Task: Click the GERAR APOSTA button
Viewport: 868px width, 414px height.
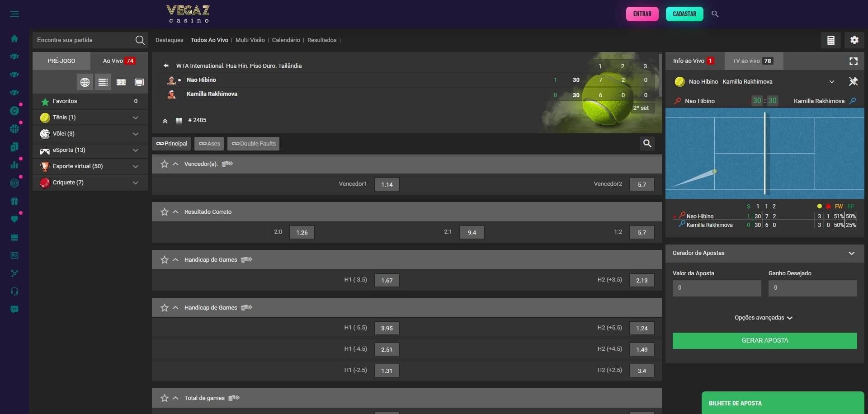Action: tap(764, 340)
